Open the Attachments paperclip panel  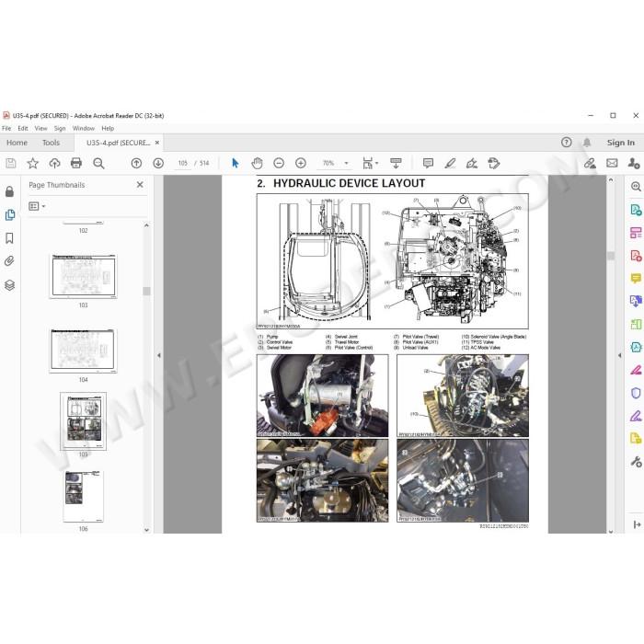click(9, 261)
